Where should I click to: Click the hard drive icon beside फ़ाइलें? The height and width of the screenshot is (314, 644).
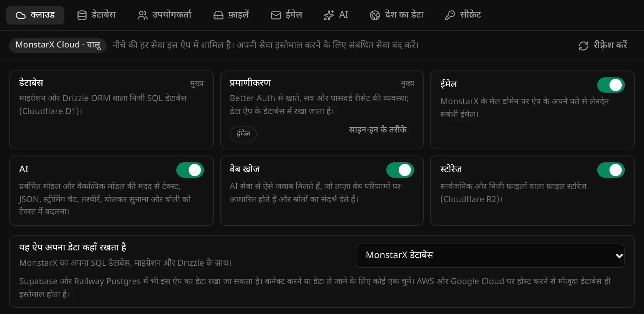coord(219,15)
